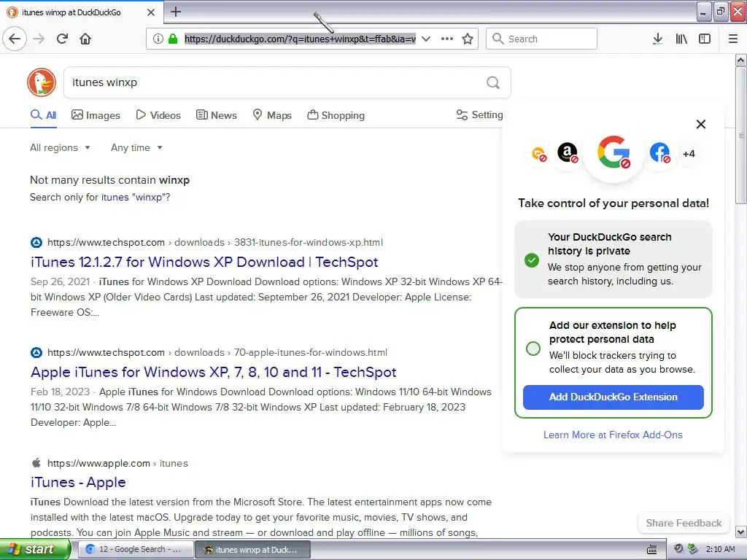
Task: Switch to 12 - Google Search taskbar window
Action: click(135, 550)
